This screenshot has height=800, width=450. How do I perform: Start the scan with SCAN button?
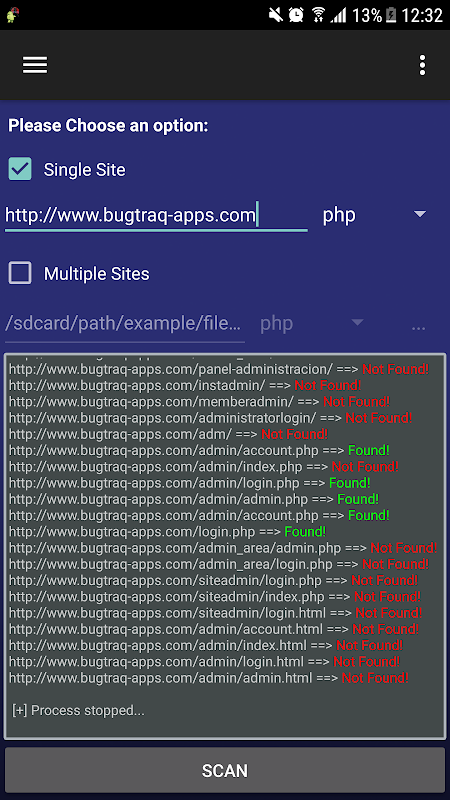pos(225,770)
